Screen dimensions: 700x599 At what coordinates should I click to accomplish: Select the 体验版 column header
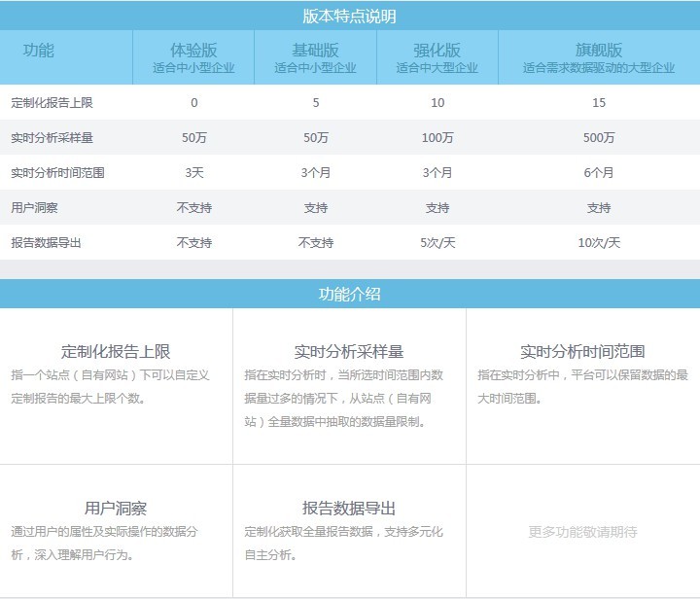(x=193, y=51)
